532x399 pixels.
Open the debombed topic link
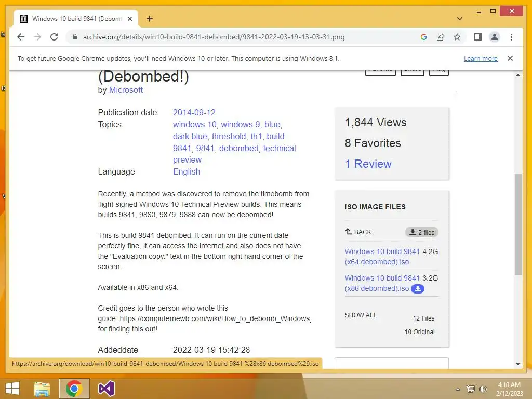pyautogui.click(x=239, y=148)
